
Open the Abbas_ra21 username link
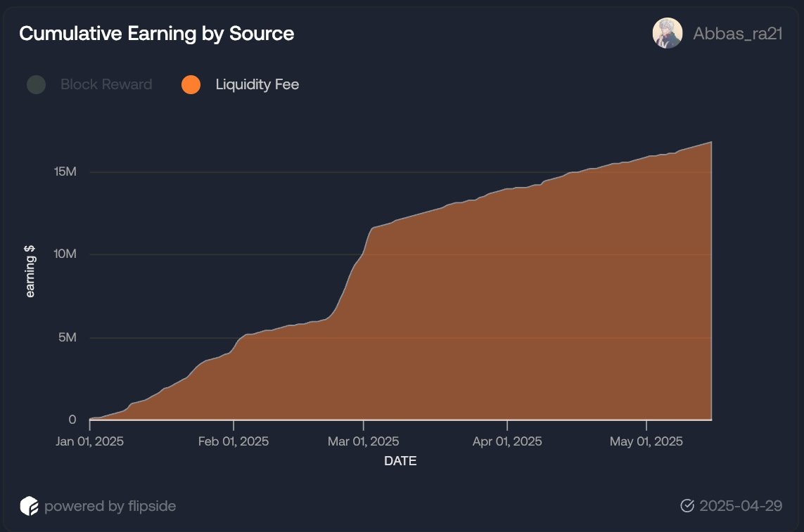tap(737, 33)
